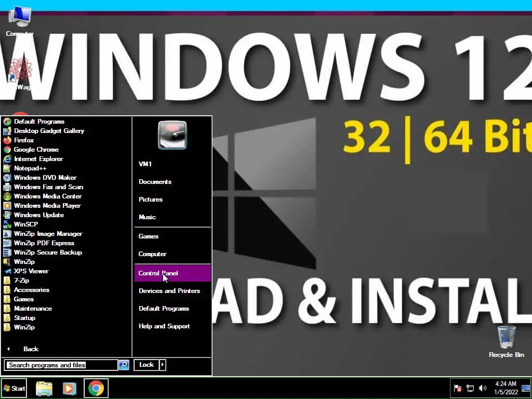The height and width of the screenshot is (399, 532).
Task: Open Windows DVD Maker icon
Action: 7,178
